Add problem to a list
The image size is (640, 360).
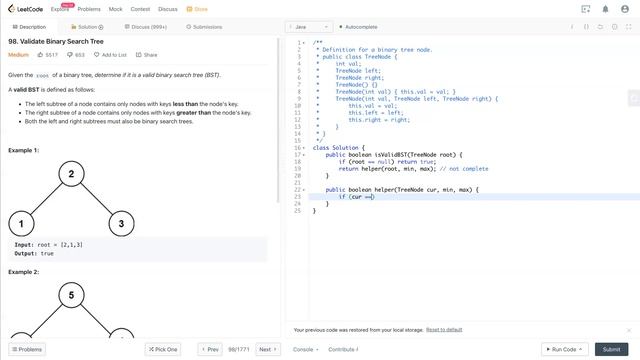click(110, 55)
